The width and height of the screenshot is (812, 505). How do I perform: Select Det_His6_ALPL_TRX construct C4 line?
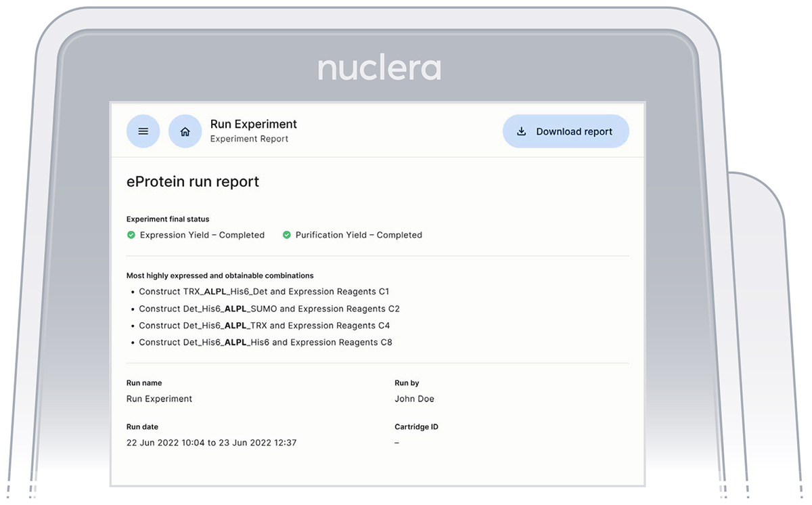265,326
